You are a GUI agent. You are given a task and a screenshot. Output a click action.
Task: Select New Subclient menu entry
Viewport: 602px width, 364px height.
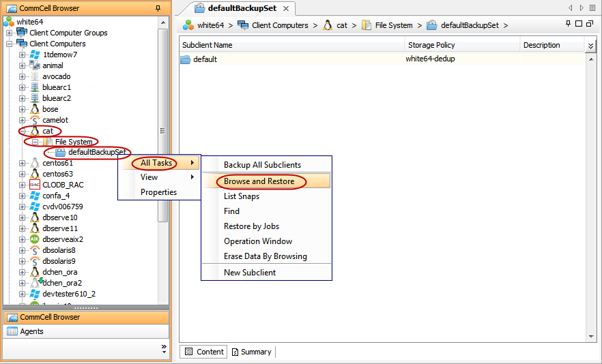[250, 273]
